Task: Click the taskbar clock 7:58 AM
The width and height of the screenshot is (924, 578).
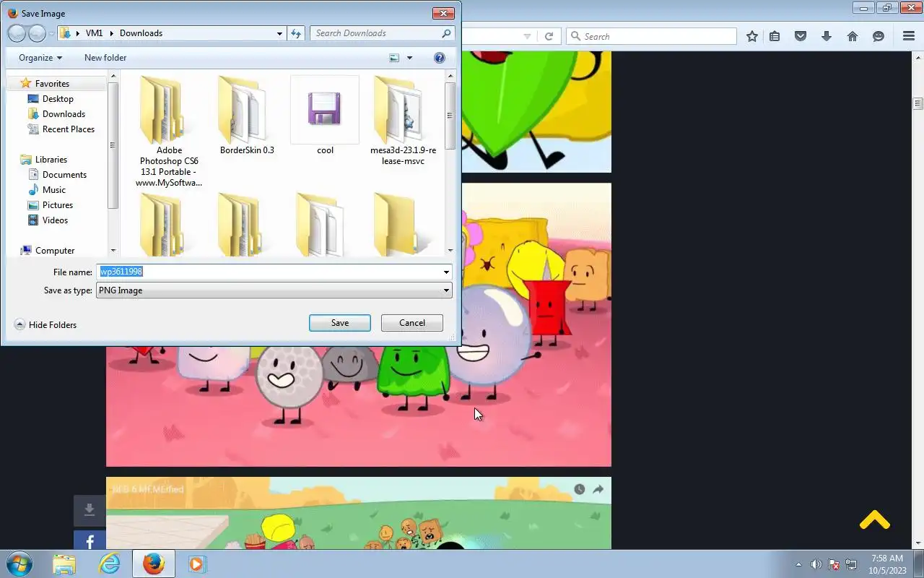Action: [887, 558]
